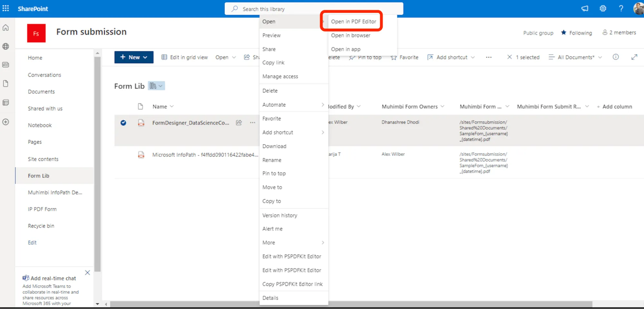Click the SharePoint settings gear icon

point(602,8)
